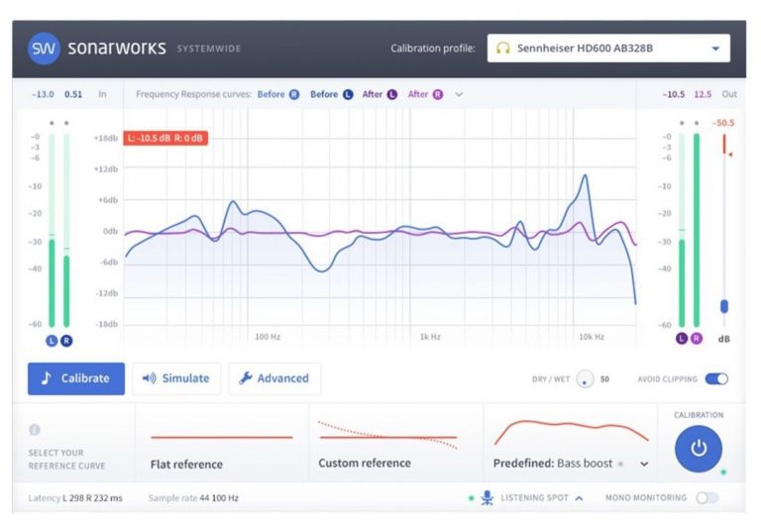Click the blue output gain slider handle

724,306
